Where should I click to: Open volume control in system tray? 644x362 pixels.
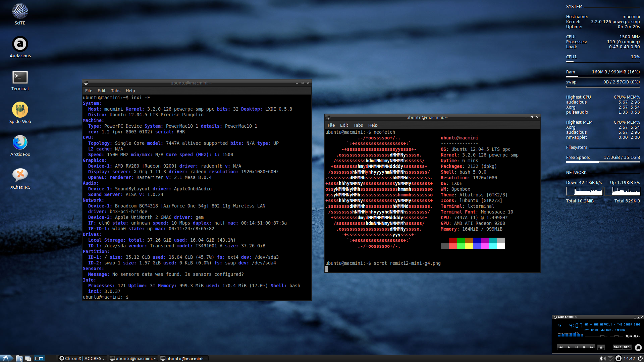602,358
